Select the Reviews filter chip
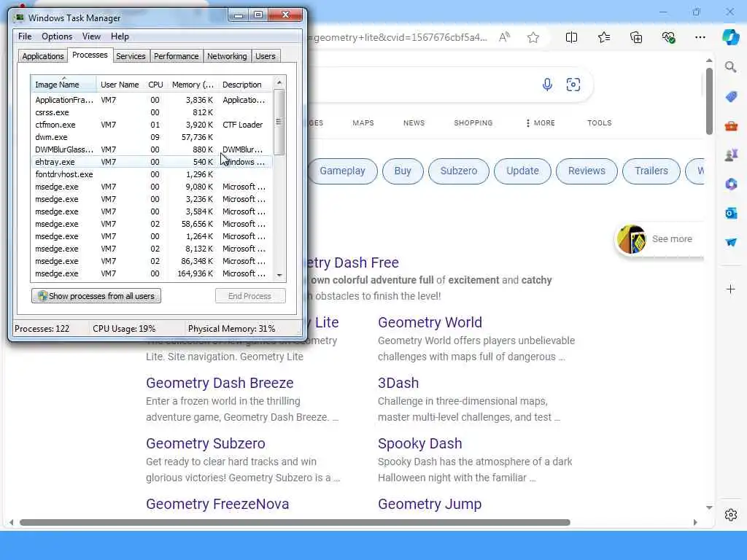The height and width of the screenshot is (560, 747). point(587,171)
